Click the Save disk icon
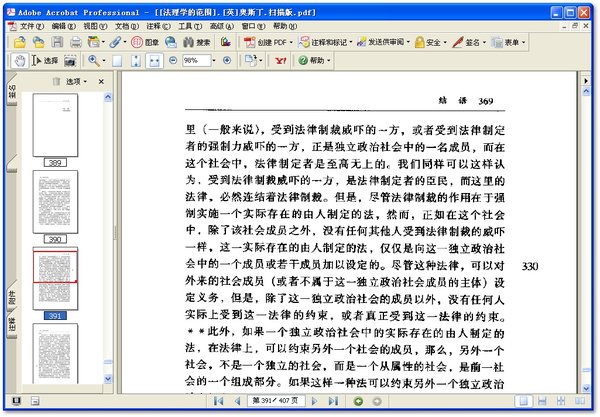 (x=57, y=42)
